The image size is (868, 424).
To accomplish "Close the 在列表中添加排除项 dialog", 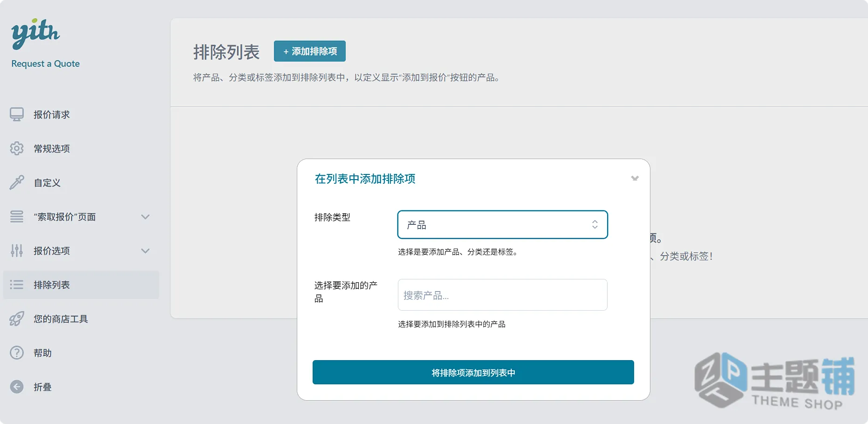I will pyautogui.click(x=635, y=178).
